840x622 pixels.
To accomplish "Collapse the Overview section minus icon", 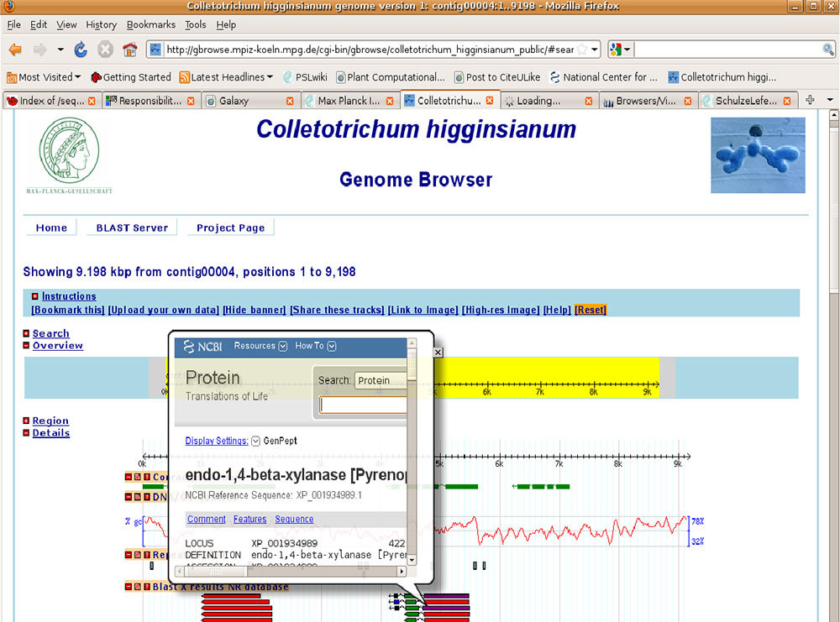I will pyautogui.click(x=26, y=345).
